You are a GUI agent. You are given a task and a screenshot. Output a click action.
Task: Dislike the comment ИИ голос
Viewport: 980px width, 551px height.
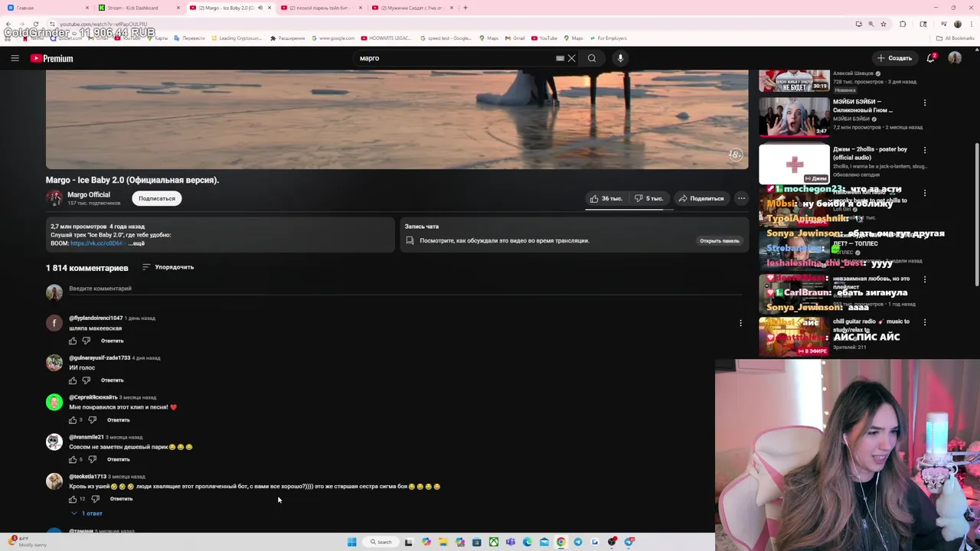[87, 380]
